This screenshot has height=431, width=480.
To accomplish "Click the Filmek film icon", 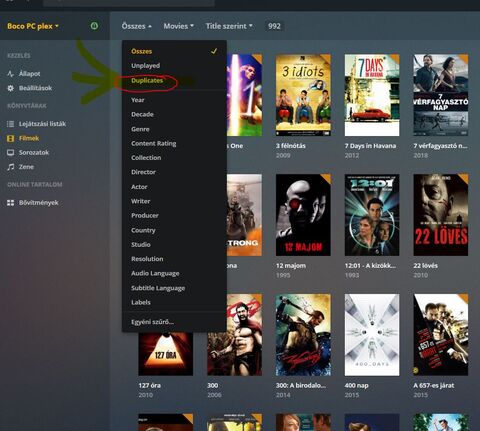I will (x=11, y=138).
